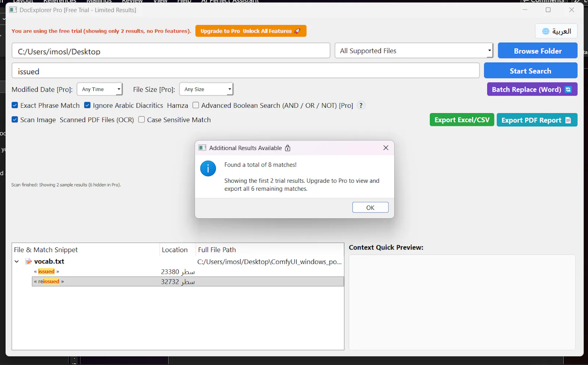588x365 pixels.
Task: Open the View menu in the Word window behind
Action: pos(160,1)
